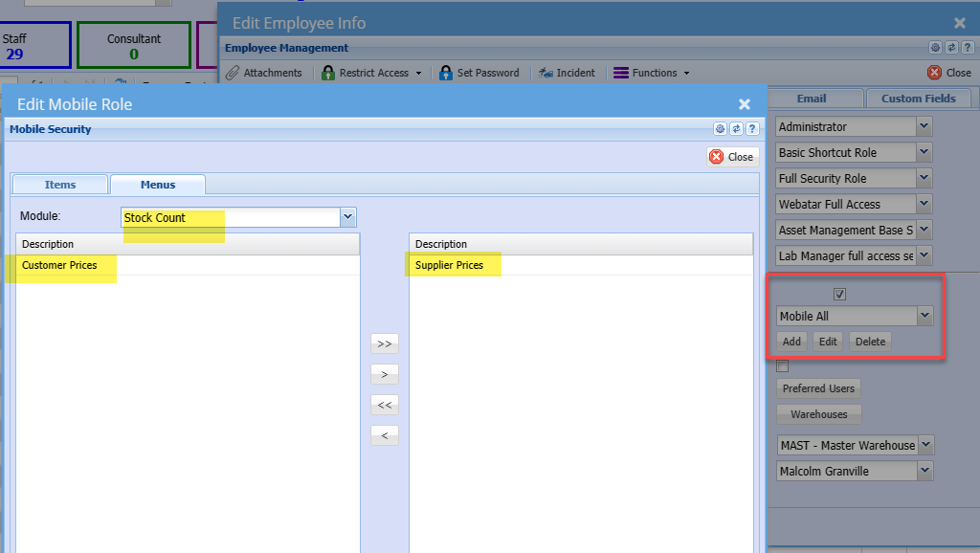This screenshot has width=980, height=553.
Task: Switch to the Items tab
Action: coord(60,185)
